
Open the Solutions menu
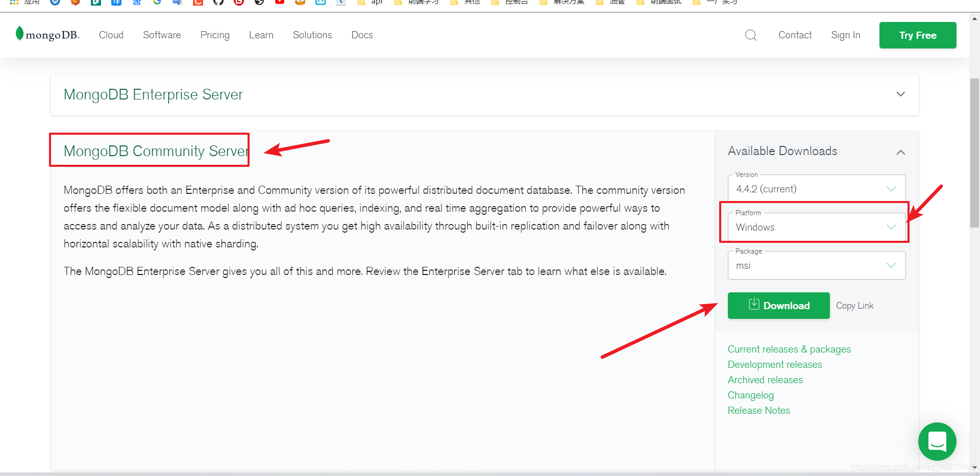click(x=312, y=35)
